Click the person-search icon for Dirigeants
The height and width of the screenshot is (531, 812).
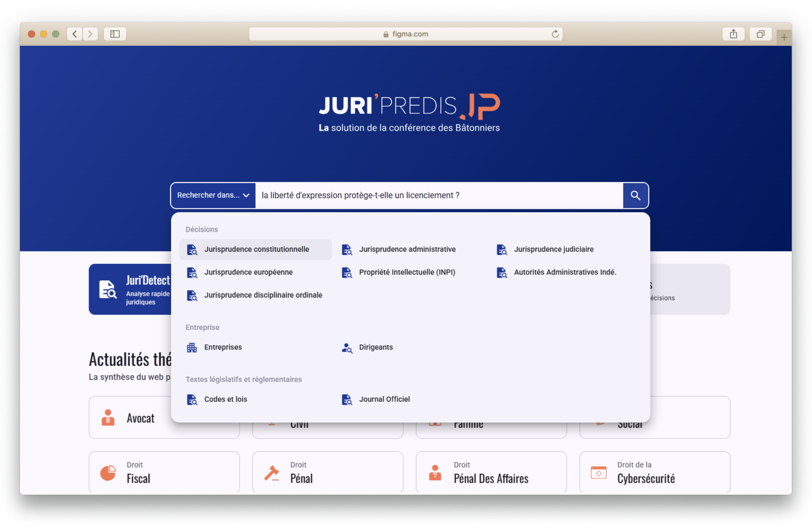point(347,348)
